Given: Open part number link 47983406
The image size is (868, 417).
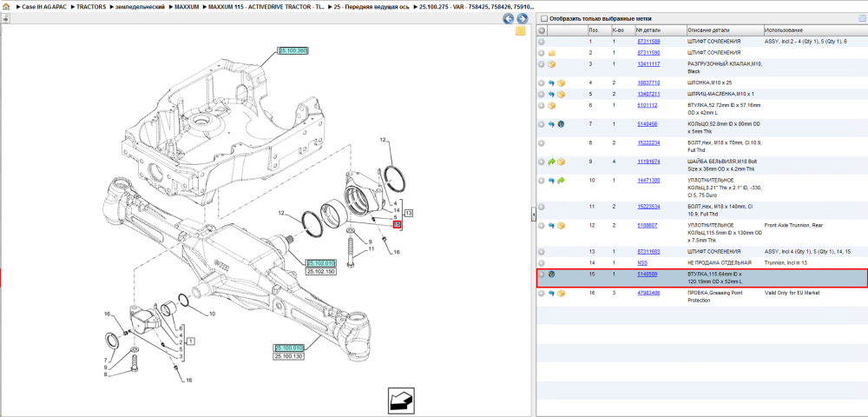Looking at the screenshot, I should click(x=648, y=293).
